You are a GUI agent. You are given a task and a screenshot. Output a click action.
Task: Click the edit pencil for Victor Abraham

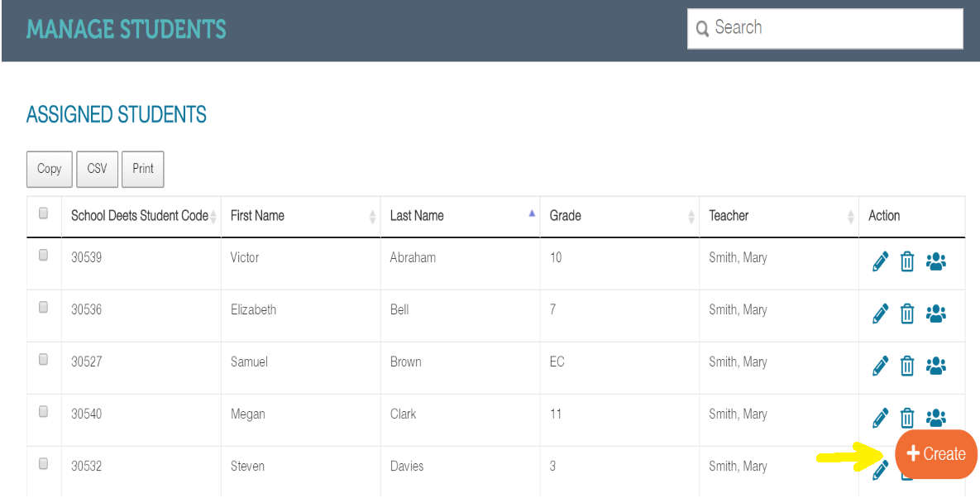click(x=880, y=262)
